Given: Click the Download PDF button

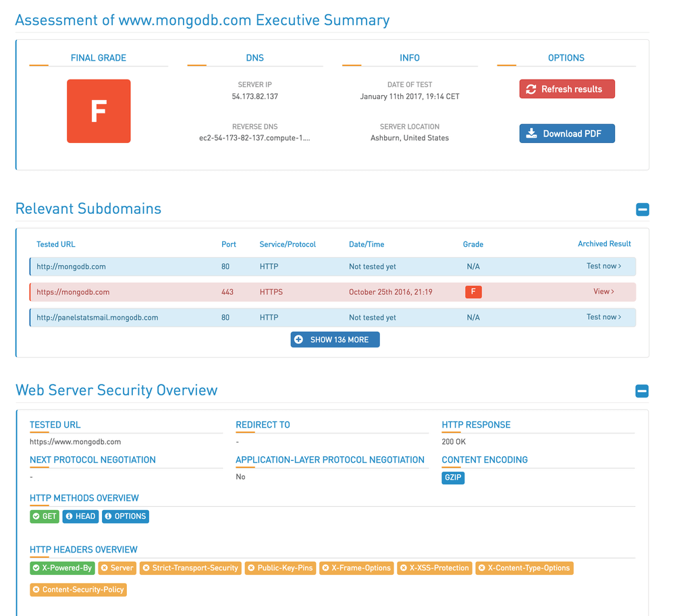Looking at the screenshot, I should pyautogui.click(x=567, y=134).
